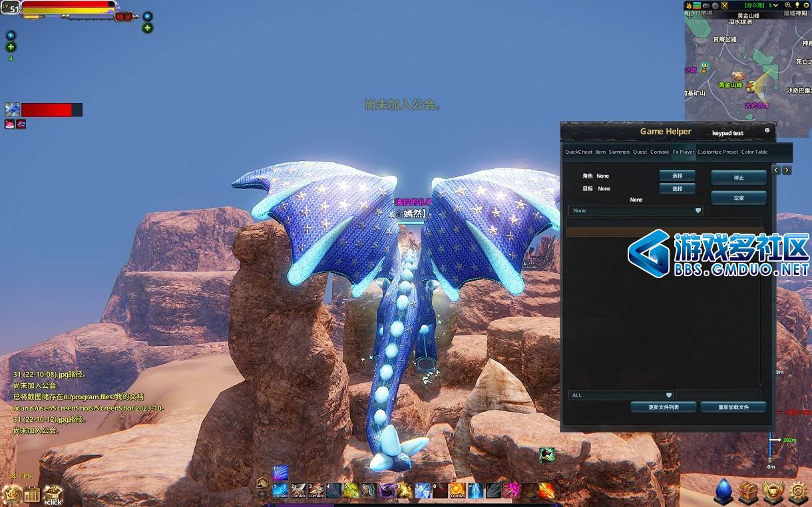Open the blue crystal shop icon
Screen dimensions: 812x507
pyautogui.click(x=723, y=492)
